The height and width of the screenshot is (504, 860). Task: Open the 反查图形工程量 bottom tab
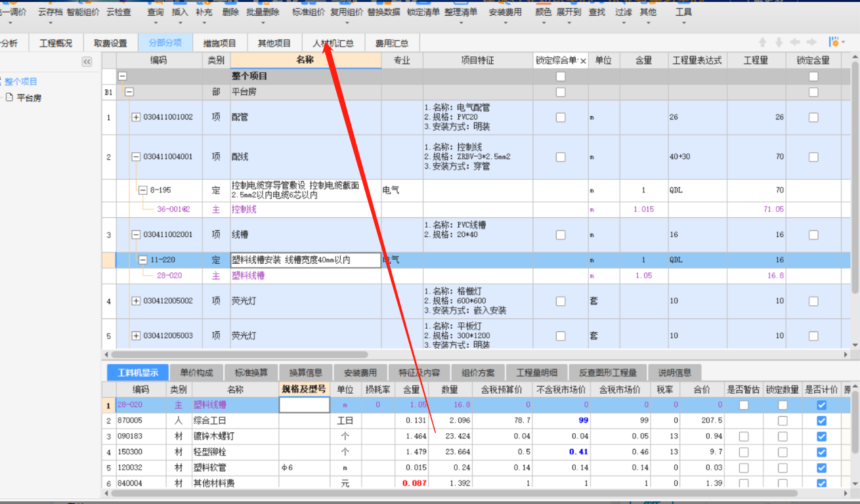click(x=607, y=373)
